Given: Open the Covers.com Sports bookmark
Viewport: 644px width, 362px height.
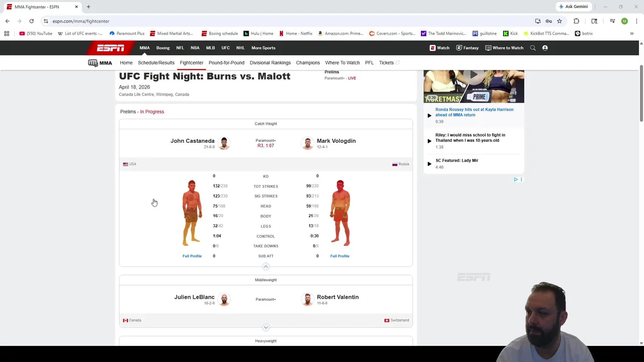Looking at the screenshot, I should coord(392,34).
